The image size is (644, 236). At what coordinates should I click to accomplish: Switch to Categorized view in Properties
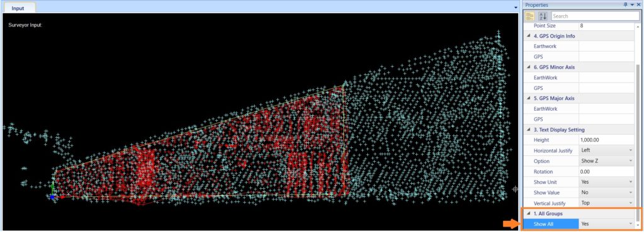(530, 16)
